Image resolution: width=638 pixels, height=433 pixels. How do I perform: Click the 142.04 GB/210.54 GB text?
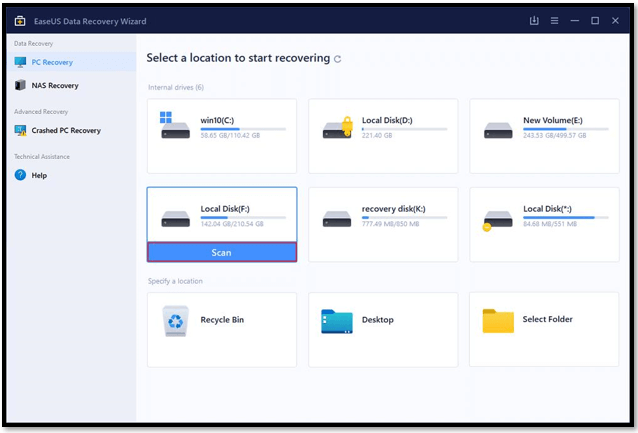(x=232, y=224)
